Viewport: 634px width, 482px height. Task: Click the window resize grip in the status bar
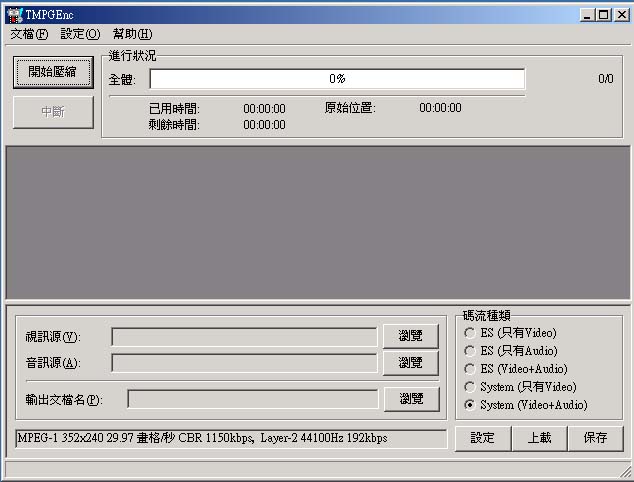coord(626,472)
